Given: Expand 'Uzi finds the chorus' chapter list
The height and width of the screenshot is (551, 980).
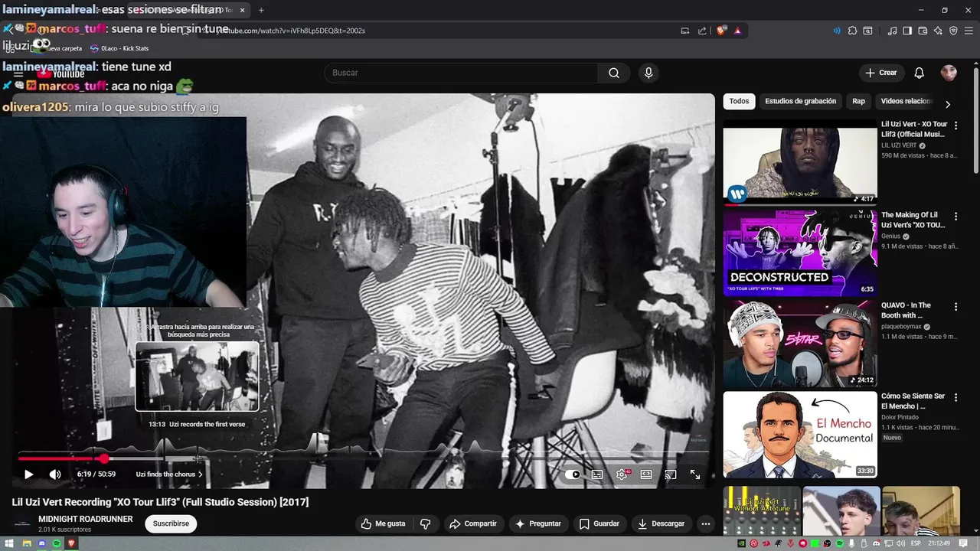Looking at the screenshot, I should (x=169, y=474).
